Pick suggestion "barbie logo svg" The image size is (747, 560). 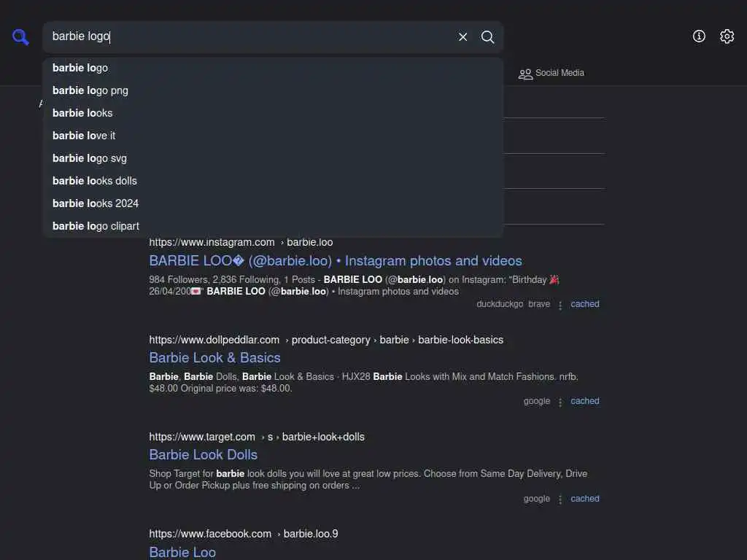(273, 158)
